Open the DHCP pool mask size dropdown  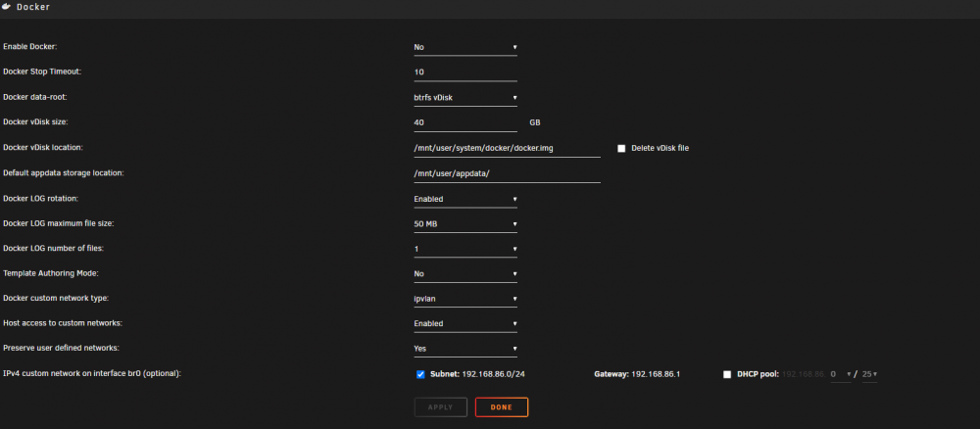pos(869,375)
